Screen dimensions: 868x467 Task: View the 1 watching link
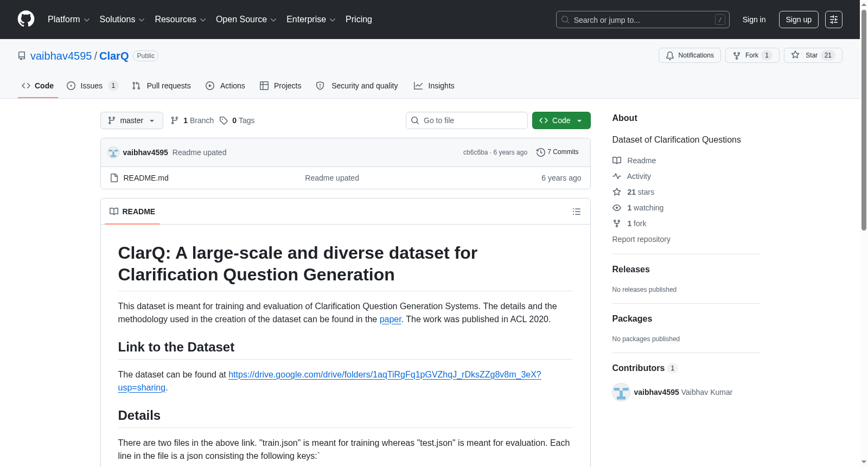coord(638,208)
